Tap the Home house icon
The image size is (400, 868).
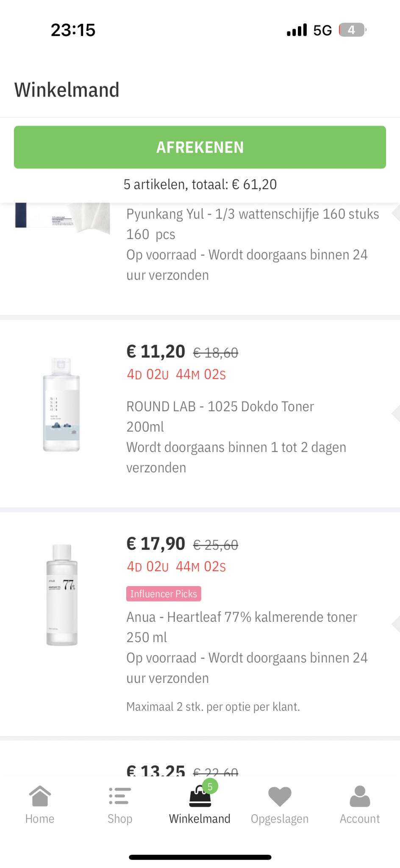click(40, 796)
